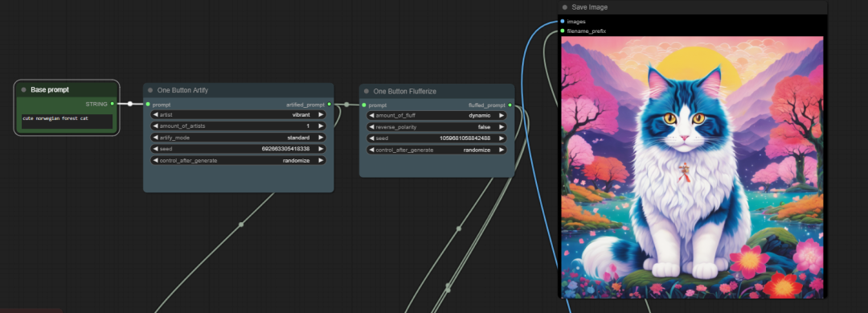Decrement the artist value with left arrow
The height and width of the screenshot is (313, 868).
click(x=156, y=115)
